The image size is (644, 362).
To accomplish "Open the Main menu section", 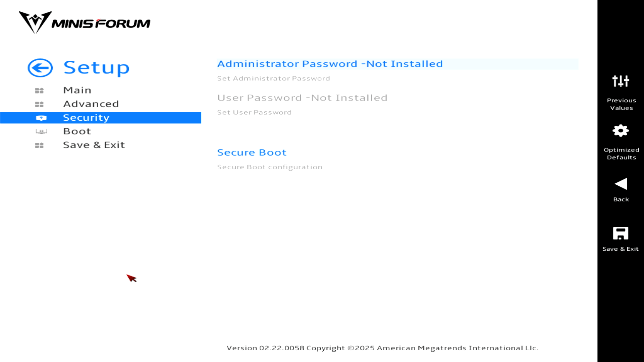I will point(77,90).
